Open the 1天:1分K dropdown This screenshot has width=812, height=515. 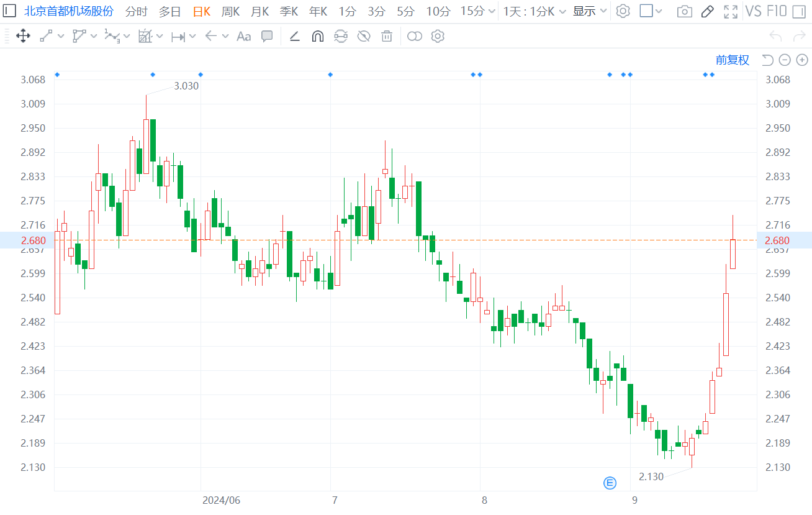click(535, 11)
